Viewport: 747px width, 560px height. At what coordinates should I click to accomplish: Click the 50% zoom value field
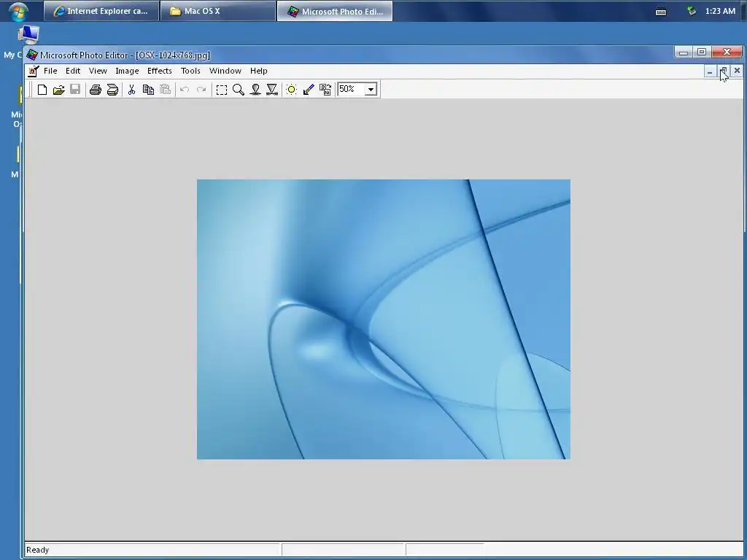(351, 89)
